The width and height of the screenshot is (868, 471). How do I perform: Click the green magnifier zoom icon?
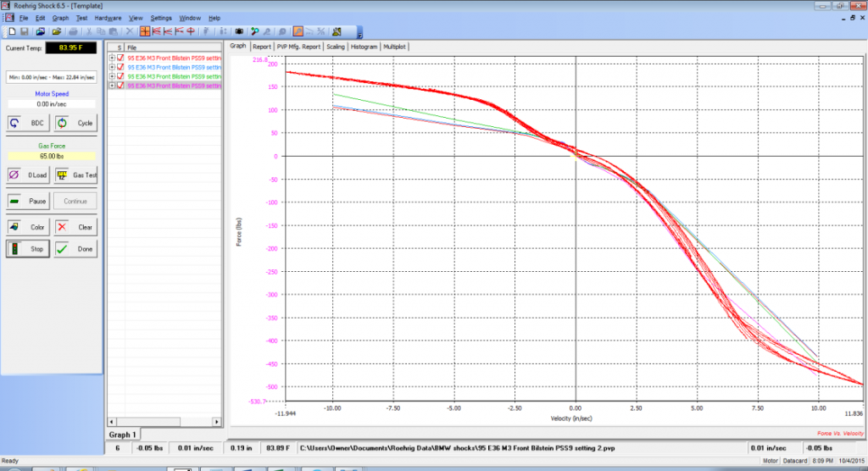point(254,31)
